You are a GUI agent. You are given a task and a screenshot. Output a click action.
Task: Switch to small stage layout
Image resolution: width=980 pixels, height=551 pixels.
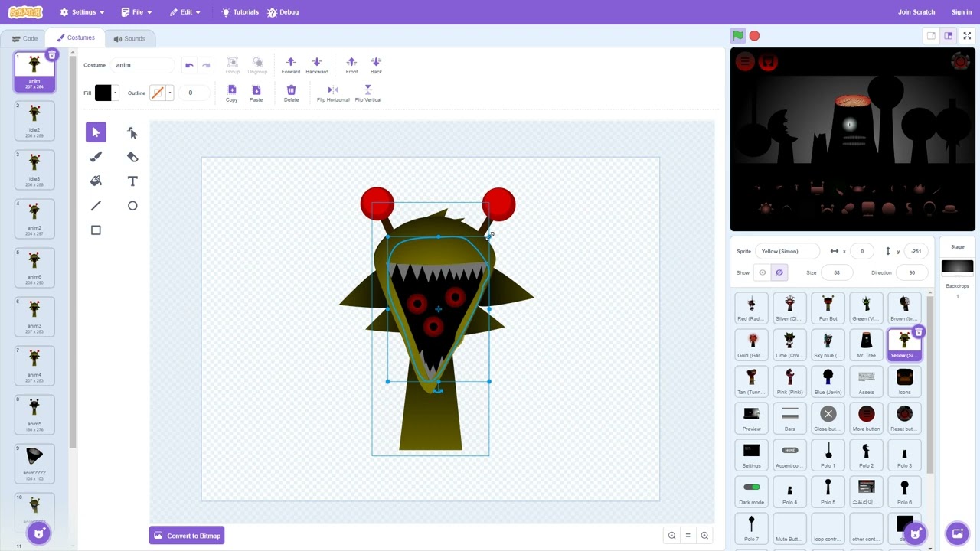(931, 36)
